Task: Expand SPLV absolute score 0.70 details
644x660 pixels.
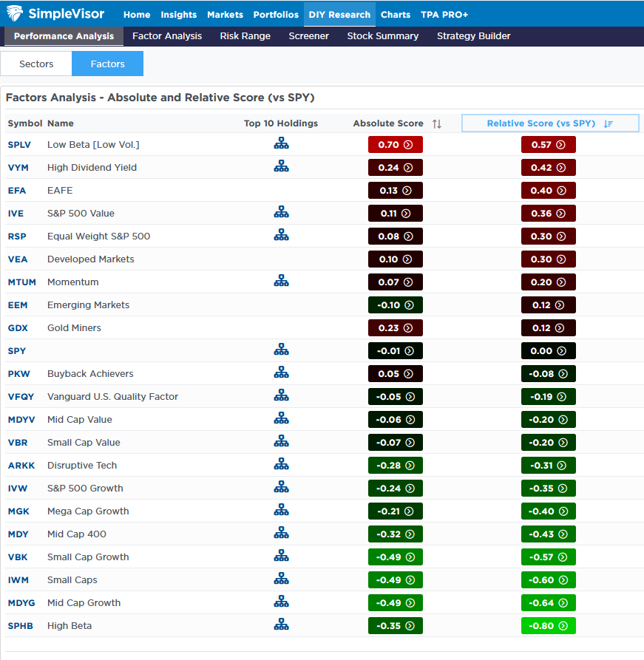Action: [x=407, y=145]
